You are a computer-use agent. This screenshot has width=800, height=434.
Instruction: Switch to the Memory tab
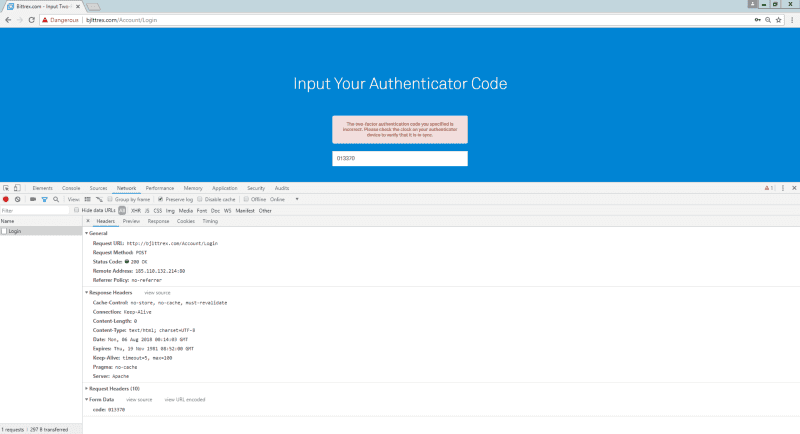click(x=193, y=188)
